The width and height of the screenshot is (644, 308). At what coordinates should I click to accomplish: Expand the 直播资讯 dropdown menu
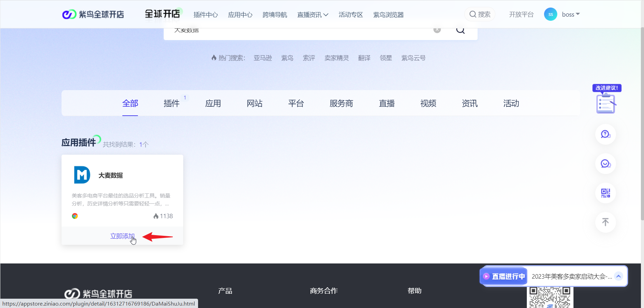pos(313,15)
